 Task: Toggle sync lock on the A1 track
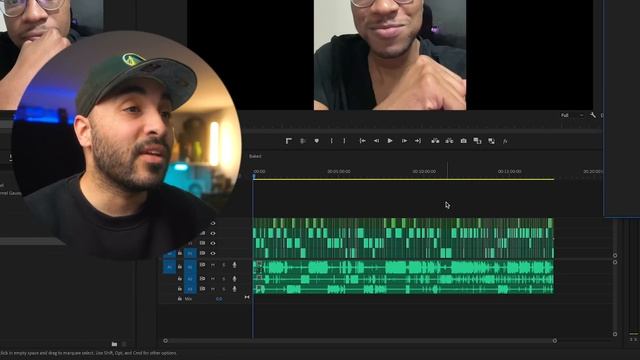click(202, 265)
